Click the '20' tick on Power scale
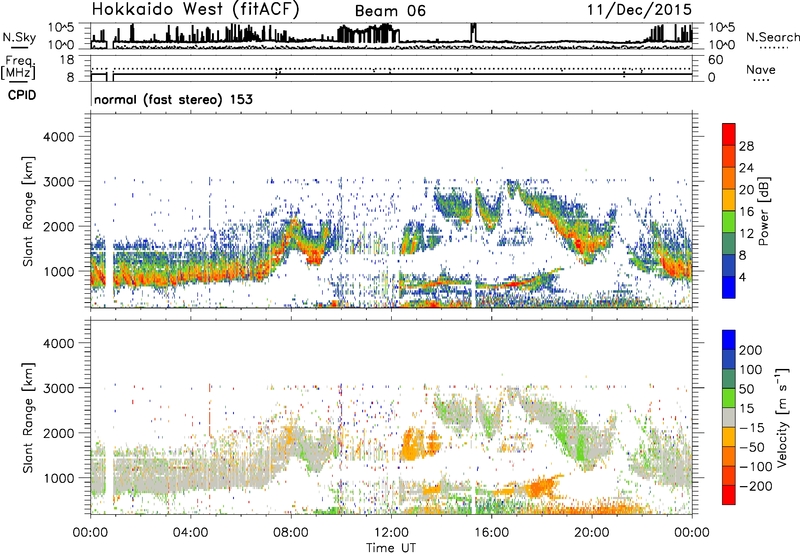Viewport: 800px width, 554px height. click(746, 190)
